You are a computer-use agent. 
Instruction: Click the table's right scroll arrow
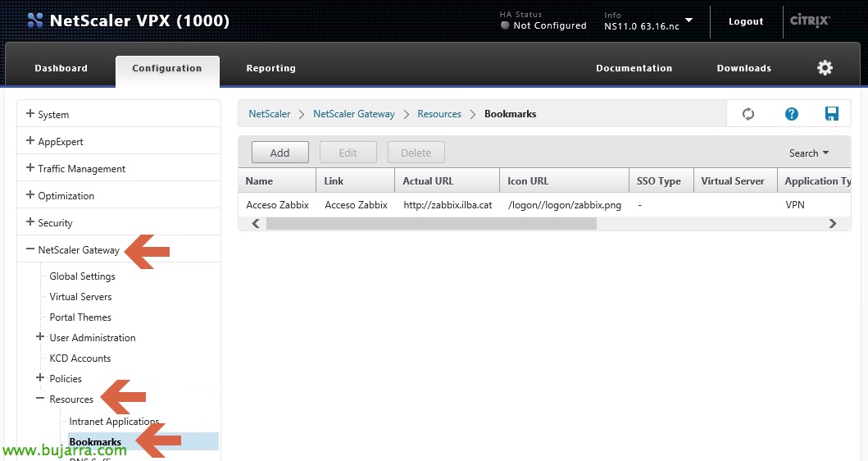(833, 223)
